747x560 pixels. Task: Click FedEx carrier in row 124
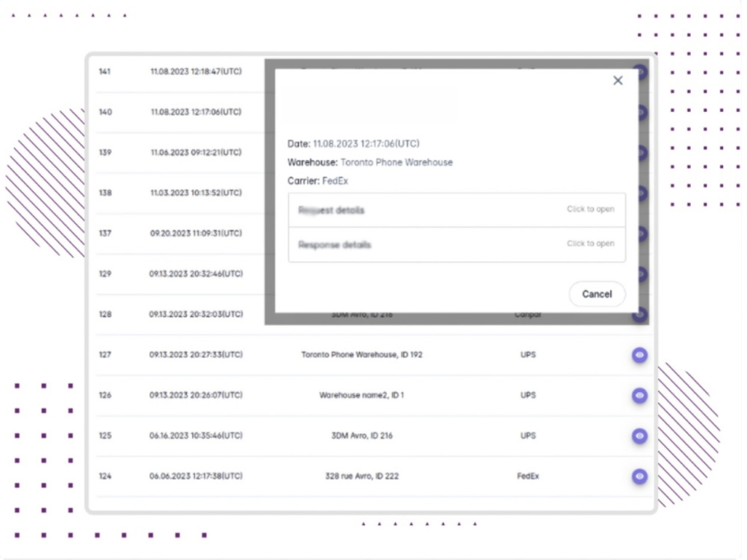tap(528, 476)
